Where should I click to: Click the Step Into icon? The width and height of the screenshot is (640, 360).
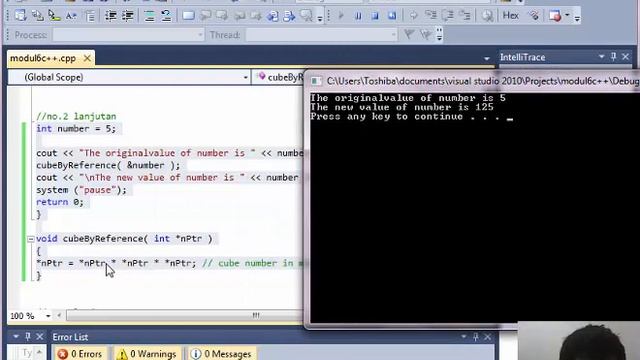tap(431, 16)
